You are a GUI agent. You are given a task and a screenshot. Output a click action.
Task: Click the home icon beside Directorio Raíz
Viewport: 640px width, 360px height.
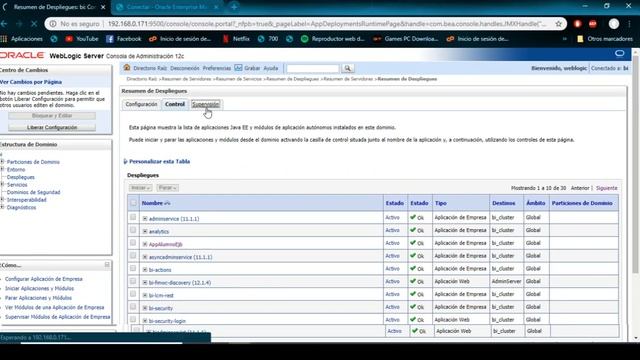coord(127,68)
